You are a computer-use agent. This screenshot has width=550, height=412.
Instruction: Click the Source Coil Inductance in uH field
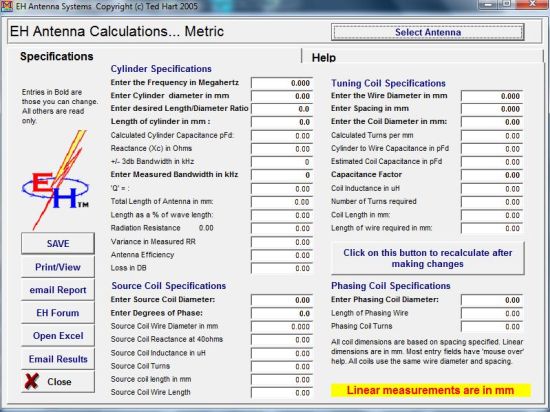point(282,353)
